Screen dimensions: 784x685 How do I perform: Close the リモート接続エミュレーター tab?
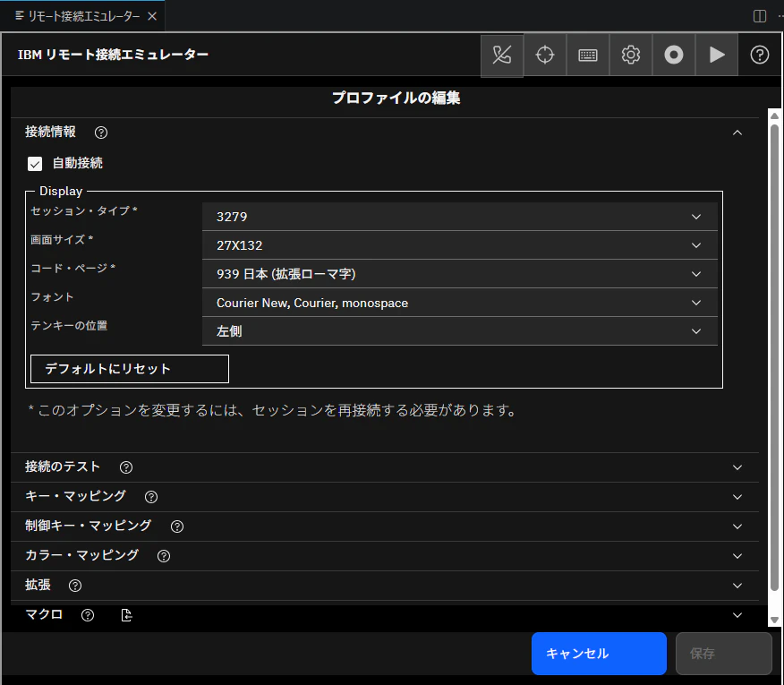(152, 16)
